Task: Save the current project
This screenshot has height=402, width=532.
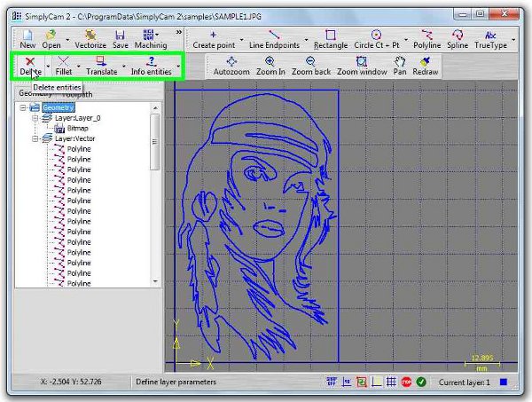Action: point(120,39)
